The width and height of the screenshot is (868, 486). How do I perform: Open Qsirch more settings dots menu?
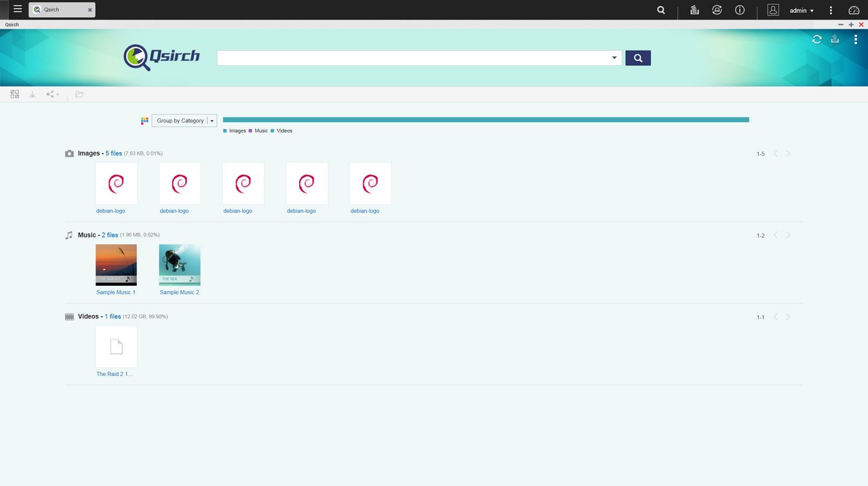coord(856,39)
